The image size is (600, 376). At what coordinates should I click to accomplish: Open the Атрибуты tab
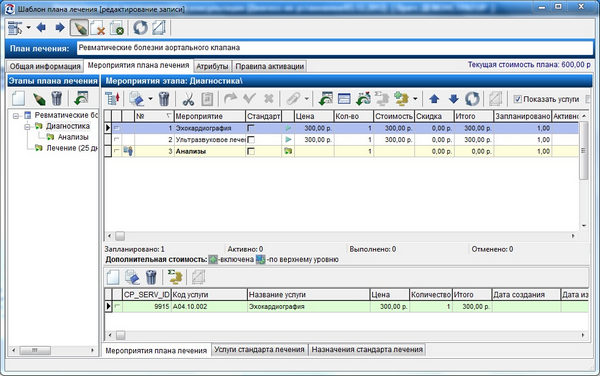click(212, 66)
